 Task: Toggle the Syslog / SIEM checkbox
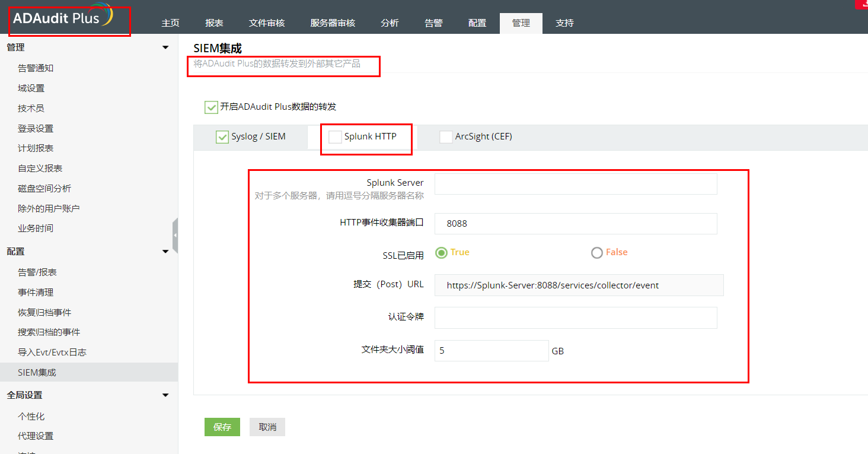222,137
